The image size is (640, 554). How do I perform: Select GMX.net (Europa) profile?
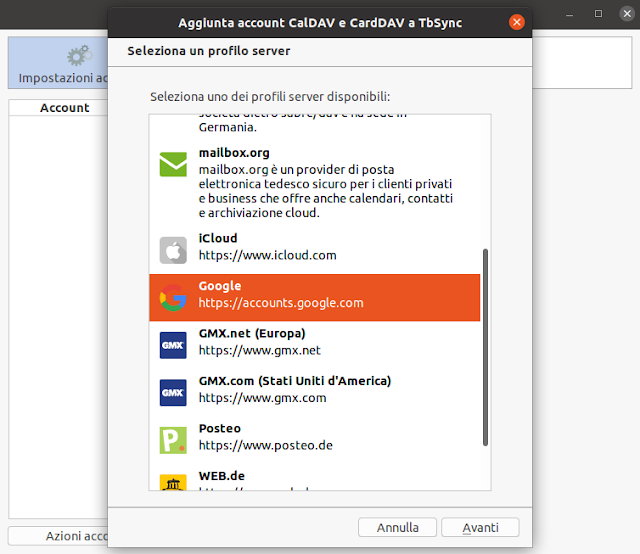314,345
